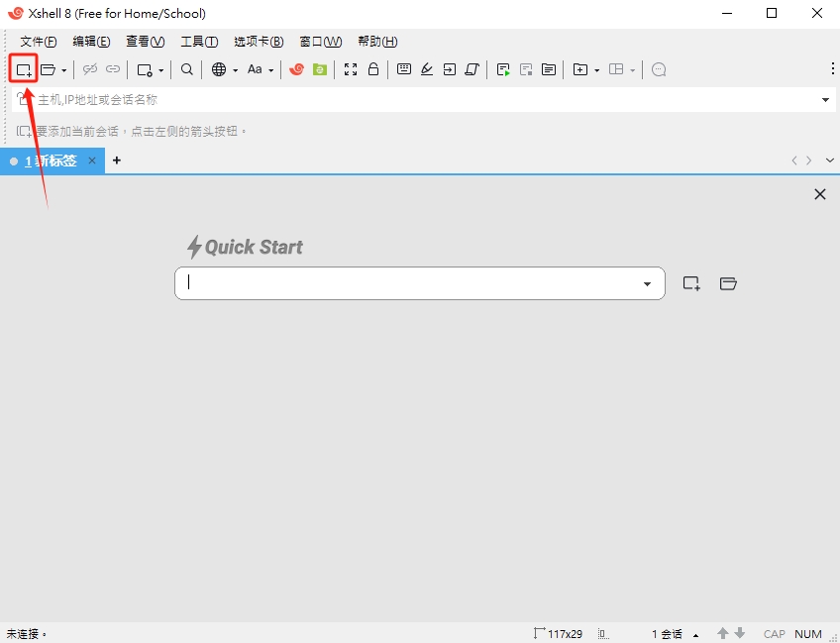Open the 窗口(W) menu
840x643 pixels.
320,42
